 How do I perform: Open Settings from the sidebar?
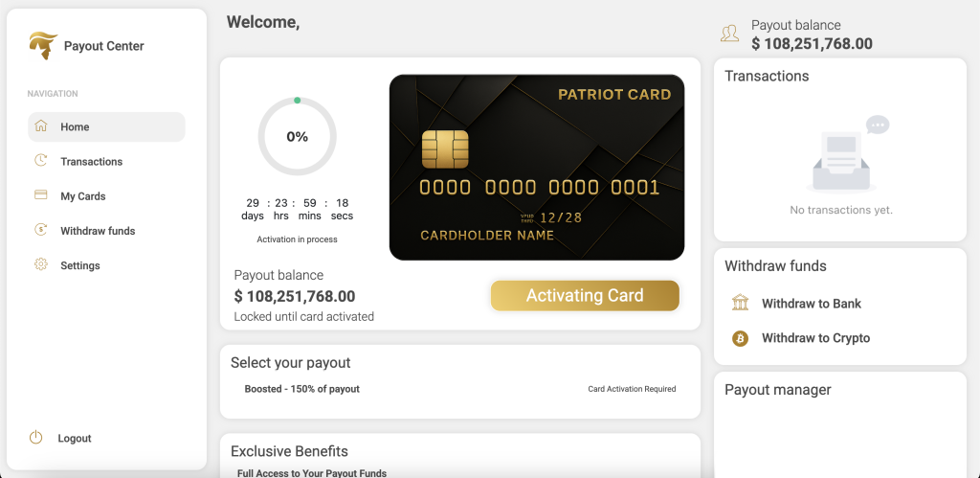pos(80,265)
